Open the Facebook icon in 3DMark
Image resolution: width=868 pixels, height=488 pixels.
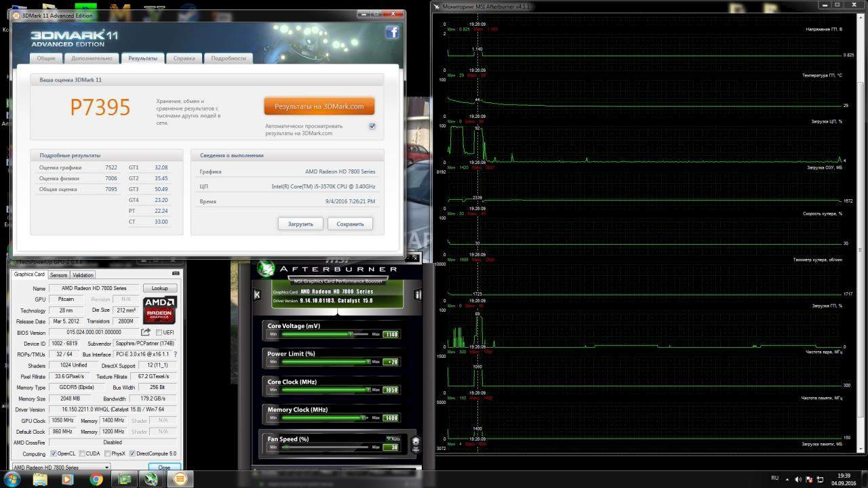pos(392,32)
